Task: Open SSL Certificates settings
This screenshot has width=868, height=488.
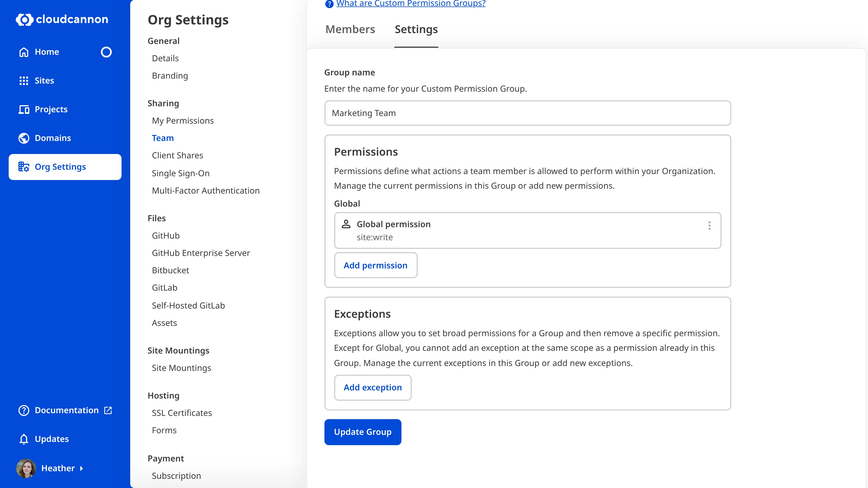Action: coord(182,413)
